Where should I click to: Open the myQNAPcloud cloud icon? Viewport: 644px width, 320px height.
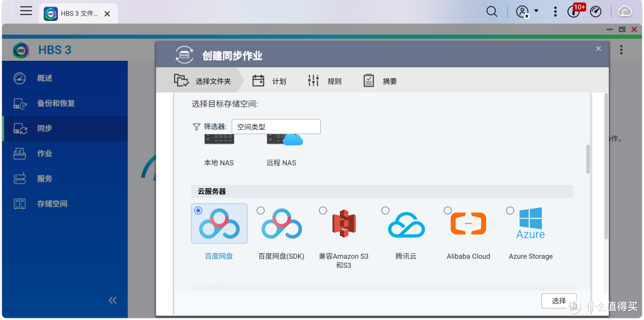[x=625, y=11]
